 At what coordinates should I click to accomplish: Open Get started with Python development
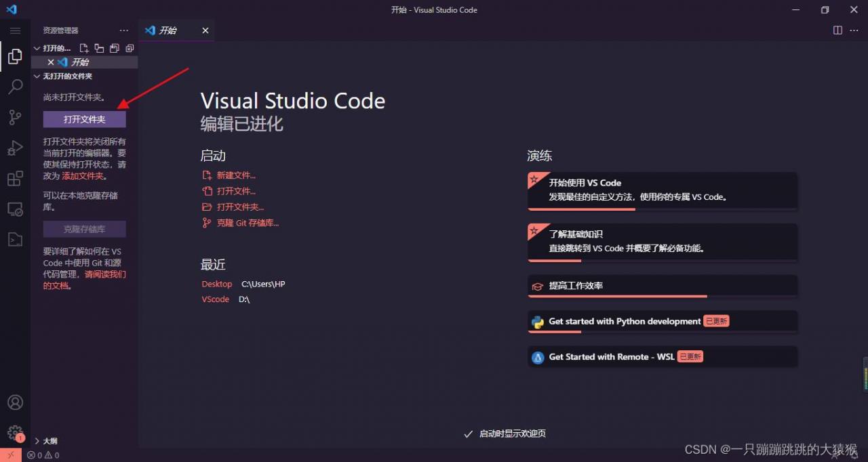click(663, 321)
